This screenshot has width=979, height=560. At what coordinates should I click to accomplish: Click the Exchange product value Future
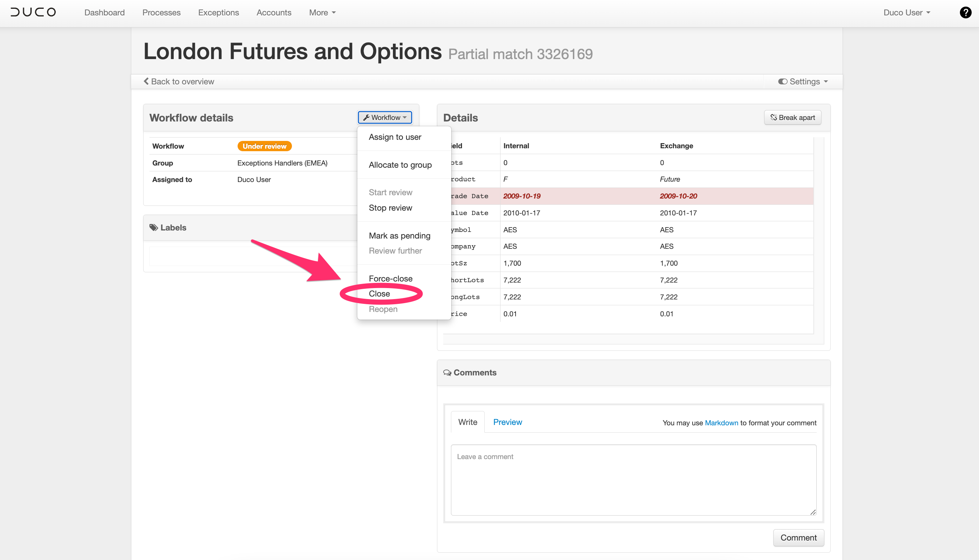[670, 179]
